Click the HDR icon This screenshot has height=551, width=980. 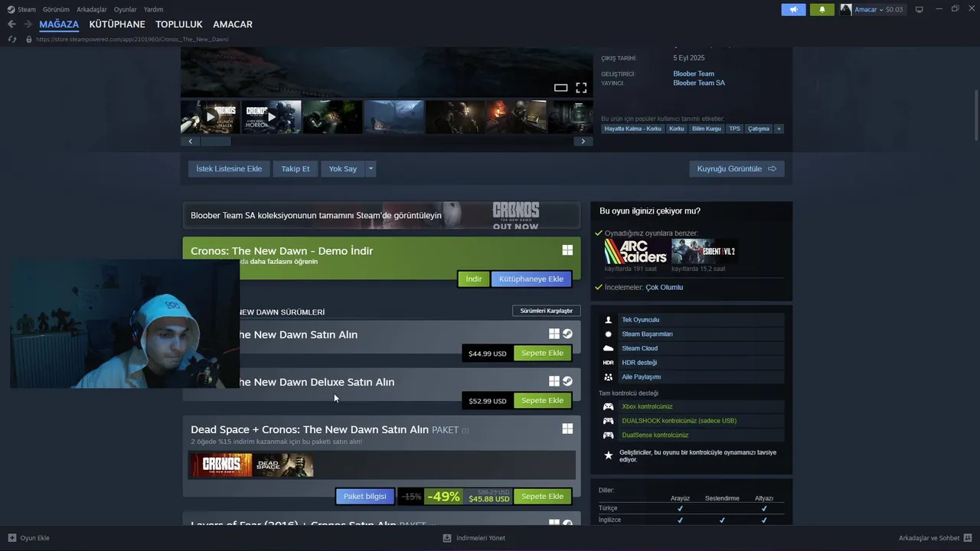pos(608,363)
